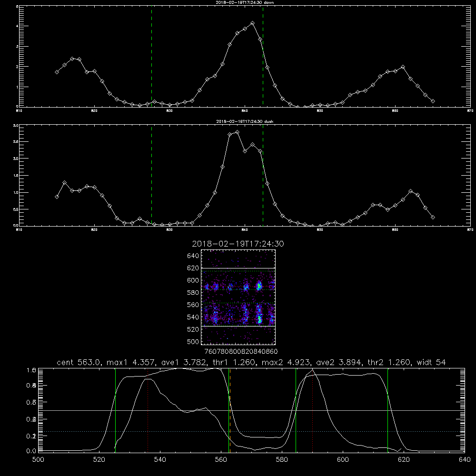Click the left green dashed line in dawn plot

pyautogui.click(x=151, y=57)
